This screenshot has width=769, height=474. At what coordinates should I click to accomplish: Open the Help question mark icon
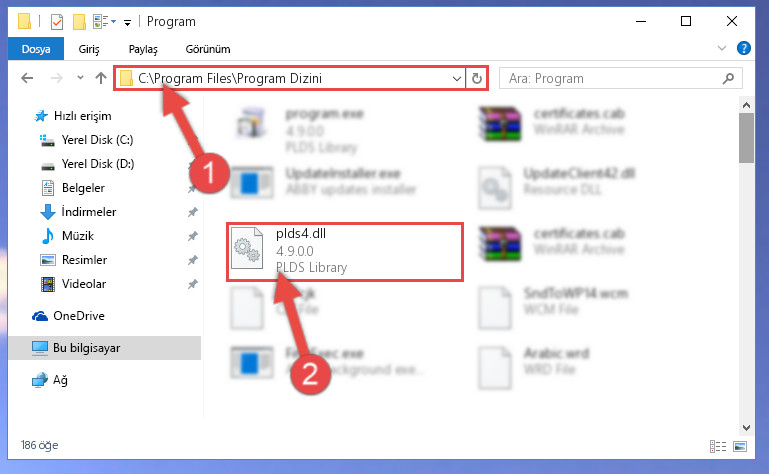[x=743, y=48]
